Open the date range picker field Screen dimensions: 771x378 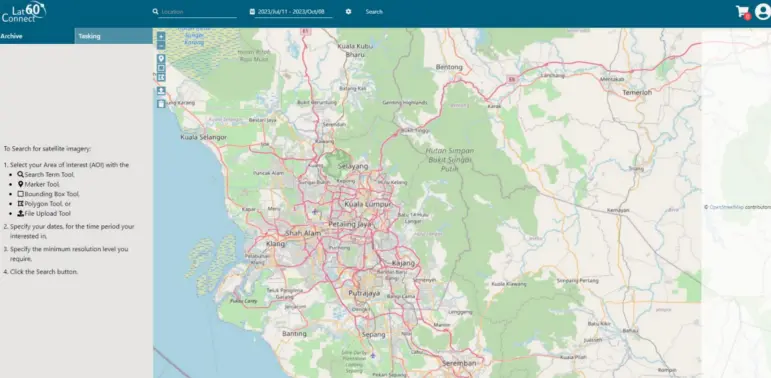pyautogui.click(x=294, y=12)
